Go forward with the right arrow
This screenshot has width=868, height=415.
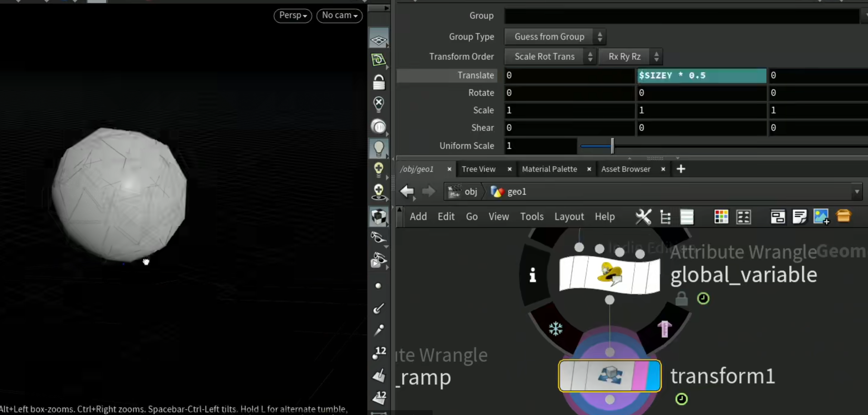pos(428,191)
